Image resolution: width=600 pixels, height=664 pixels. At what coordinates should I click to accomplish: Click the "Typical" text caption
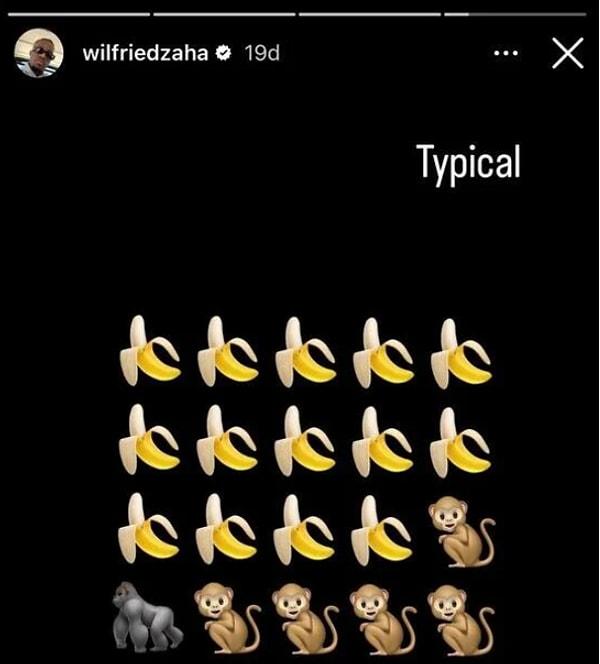(468, 162)
